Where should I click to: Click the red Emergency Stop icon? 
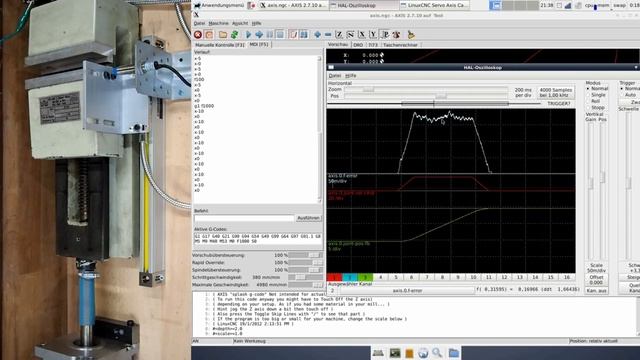198,35
